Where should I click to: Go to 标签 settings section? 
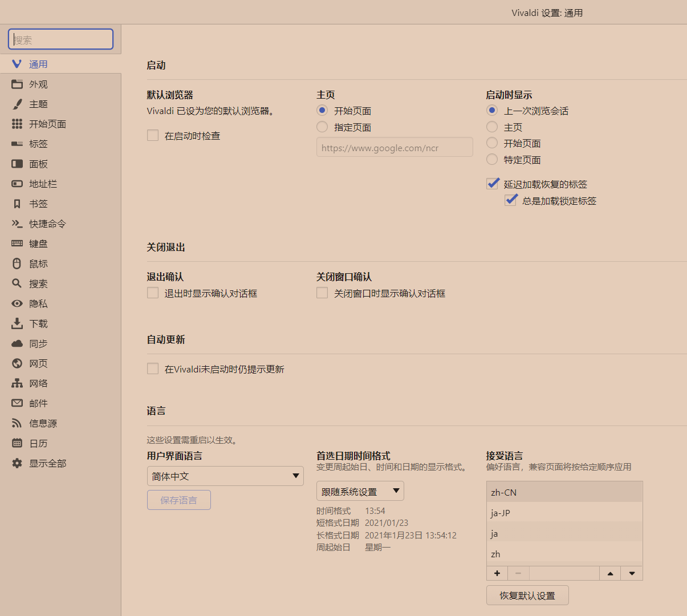click(60, 144)
